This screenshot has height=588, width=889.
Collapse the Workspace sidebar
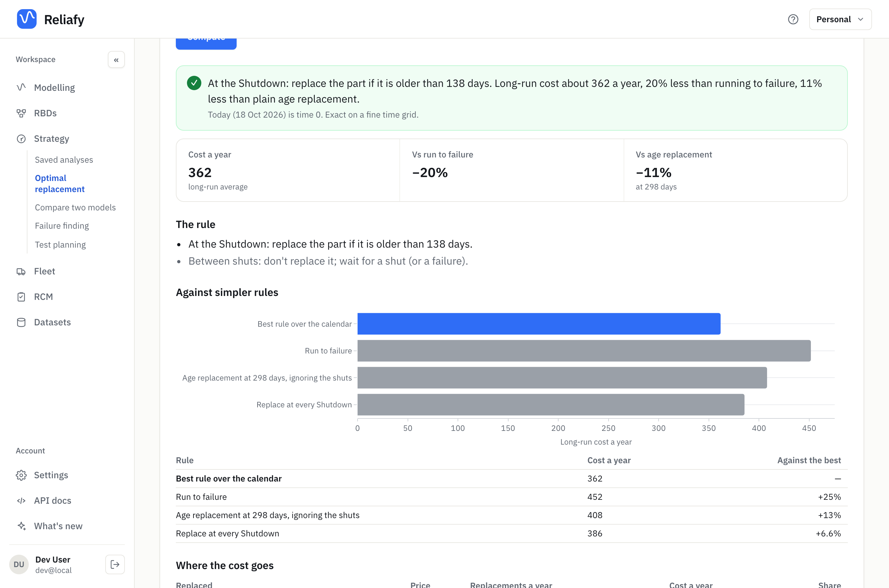click(116, 60)
